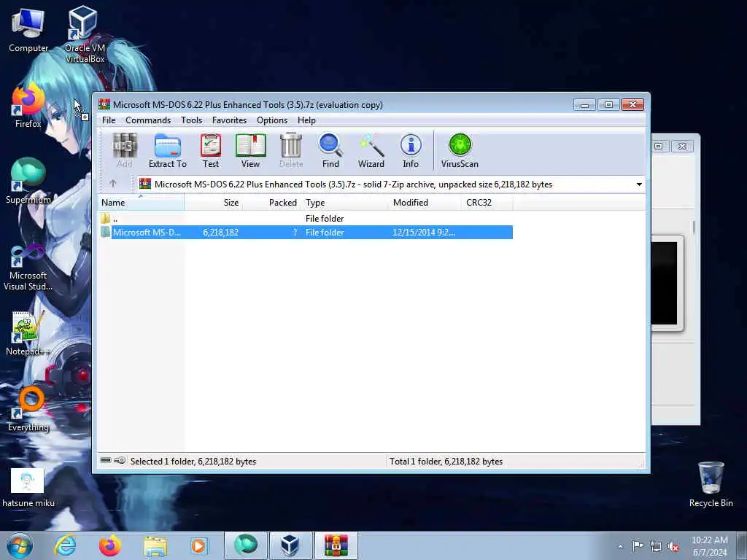Viewport: 747px width, 560px height.
Task: Sort by the Packed column header
Action: [272, 203]
